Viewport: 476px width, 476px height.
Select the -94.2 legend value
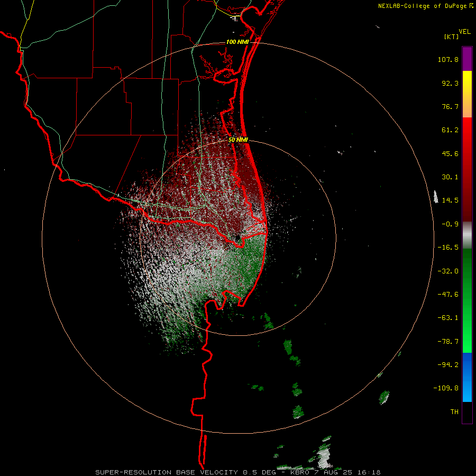pyautogui.click(x=448, y=364)
